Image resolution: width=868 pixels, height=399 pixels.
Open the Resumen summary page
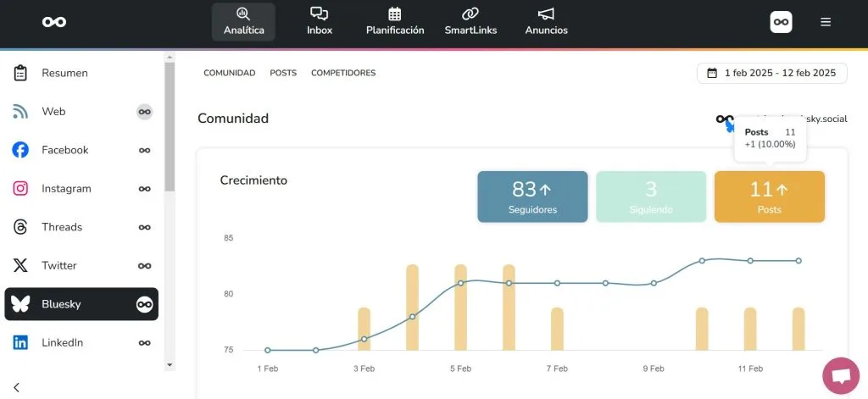coord(64,73)
